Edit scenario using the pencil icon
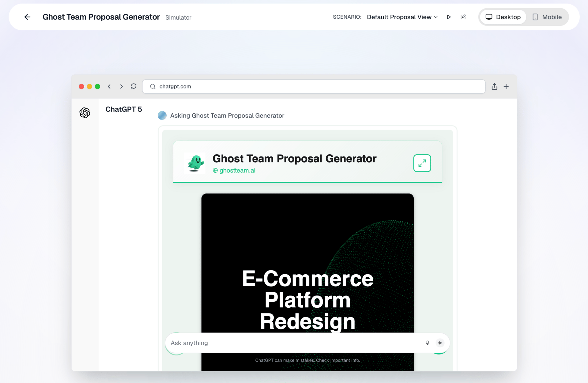This screenshot has width=588, height=383. tap(463, 17)
